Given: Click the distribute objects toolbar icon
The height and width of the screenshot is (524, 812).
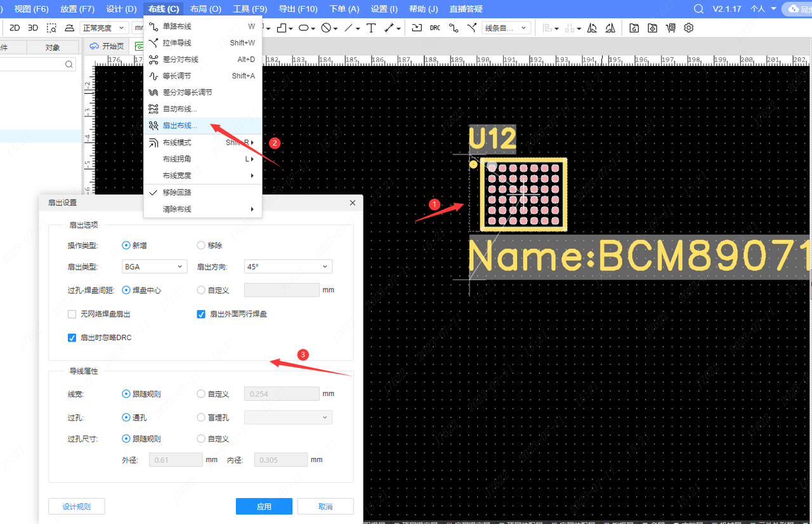Looking at the screenshot, I should (x=570, y=28).
